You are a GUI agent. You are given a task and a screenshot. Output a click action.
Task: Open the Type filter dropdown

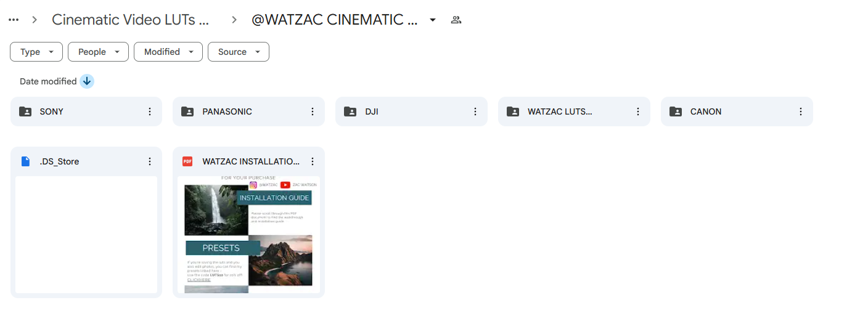36,52
